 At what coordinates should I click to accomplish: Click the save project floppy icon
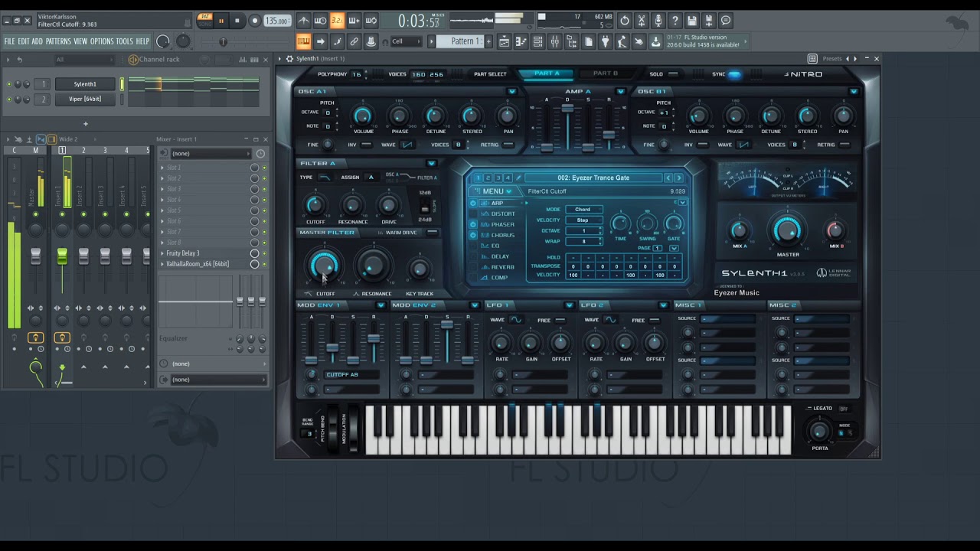coord(692,21)
